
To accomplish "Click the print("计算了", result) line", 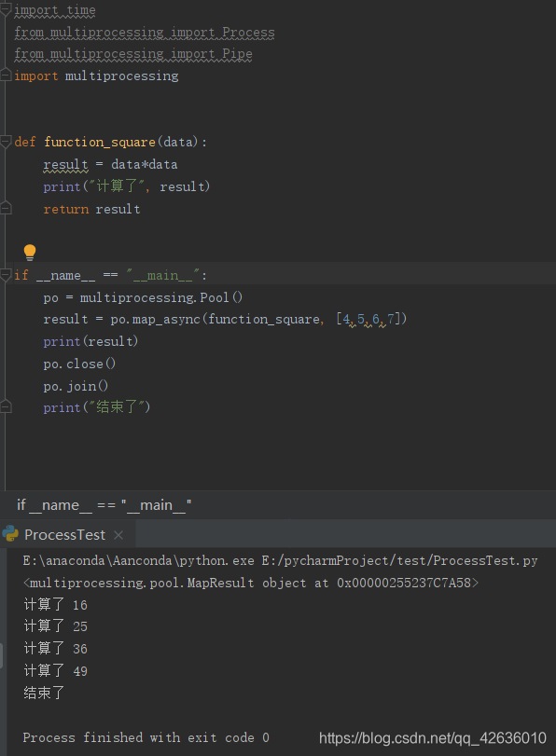I will click(x=127, y=186).
